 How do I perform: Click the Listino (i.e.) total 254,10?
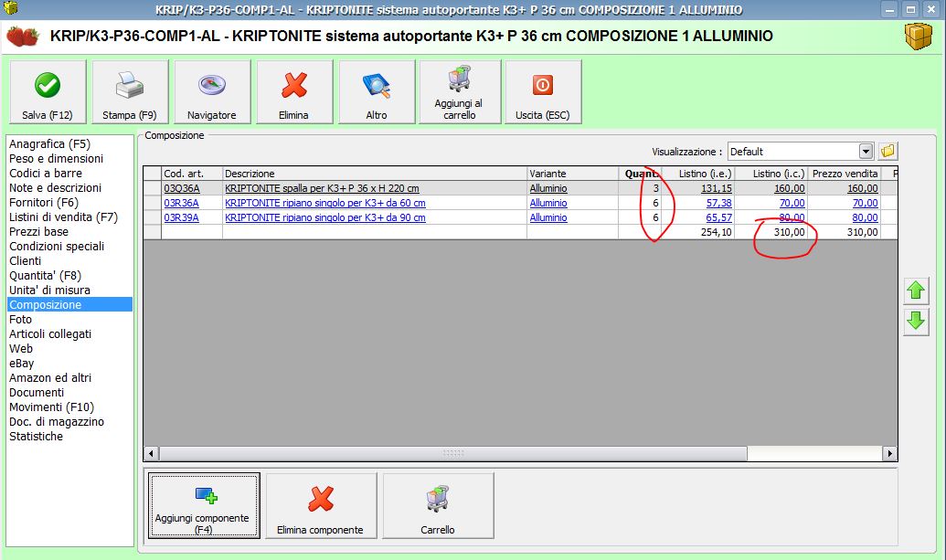(x=717, y=232)
